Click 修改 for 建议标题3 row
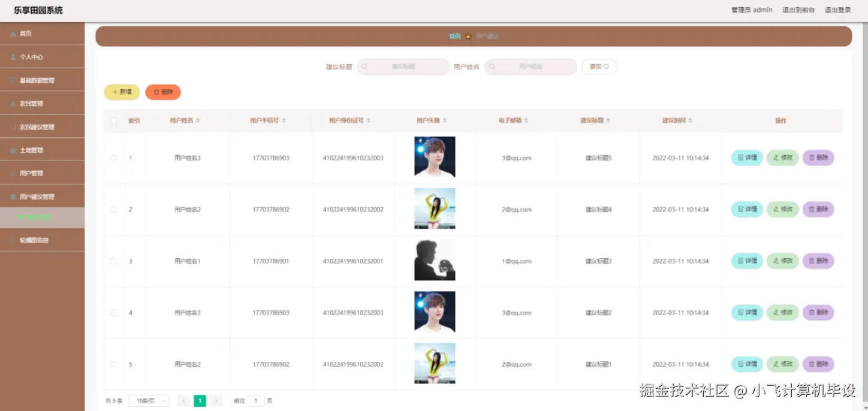 (x=783, y=261)
